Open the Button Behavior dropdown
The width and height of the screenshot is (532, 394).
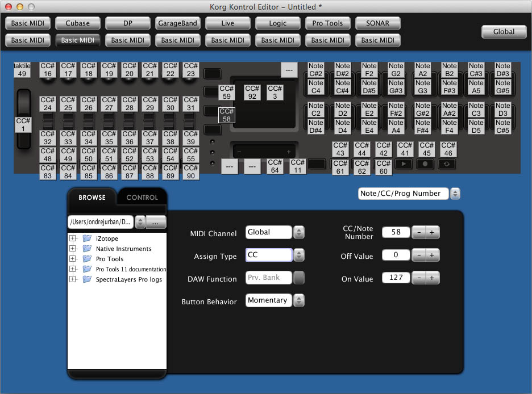(x=299, y=300)
